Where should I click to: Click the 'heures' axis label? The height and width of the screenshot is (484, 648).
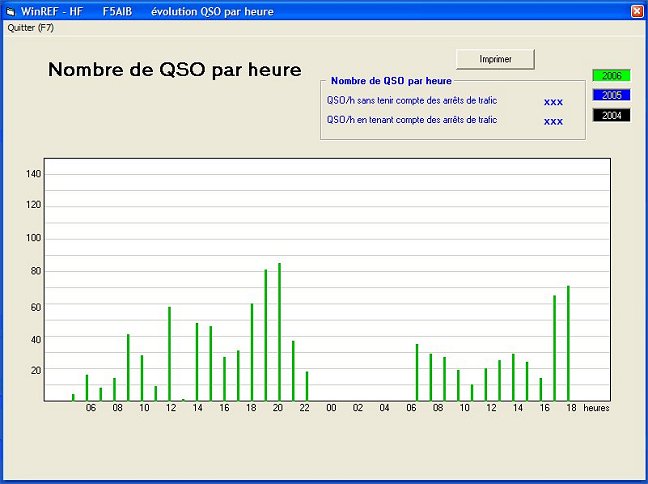click(x=596, y=408)
